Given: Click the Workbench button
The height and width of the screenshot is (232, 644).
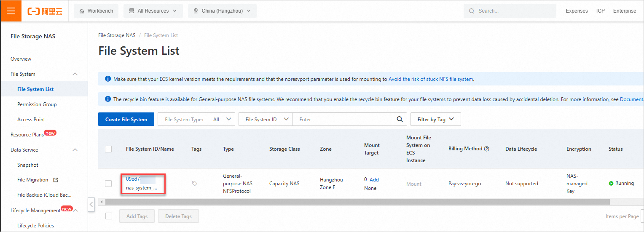Looking at the screenshot, I should tap(96, 11).
